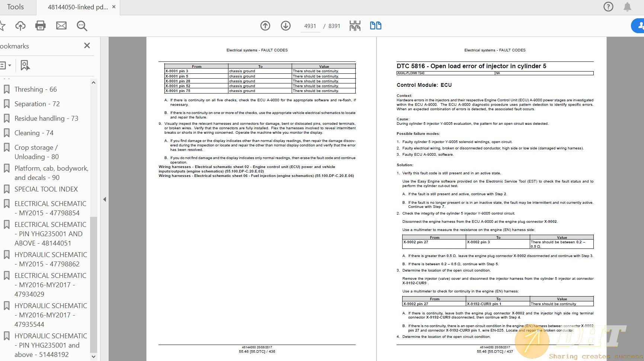
Task: Edit the page number field showing 4931
Action: click(x=310, y=26)
